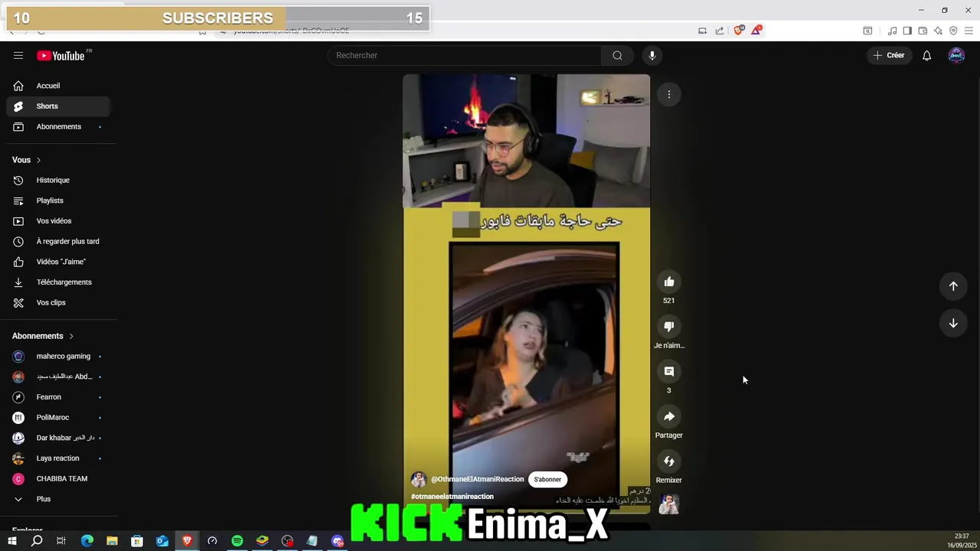Expand the Abonnements section heading
980x551 pixels.
[x=43, y=336]
